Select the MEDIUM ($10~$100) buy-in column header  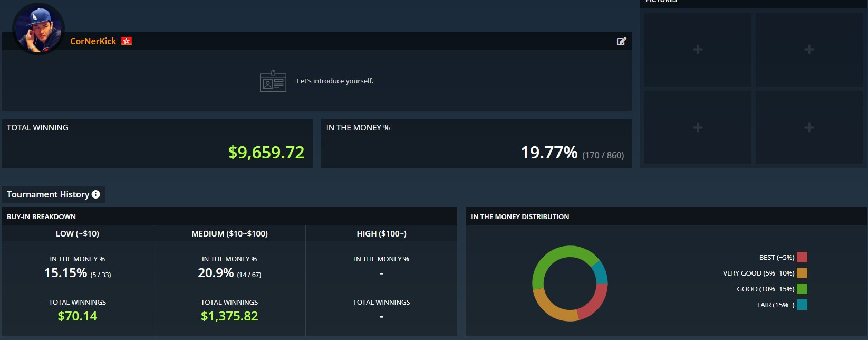coord(229,233)
